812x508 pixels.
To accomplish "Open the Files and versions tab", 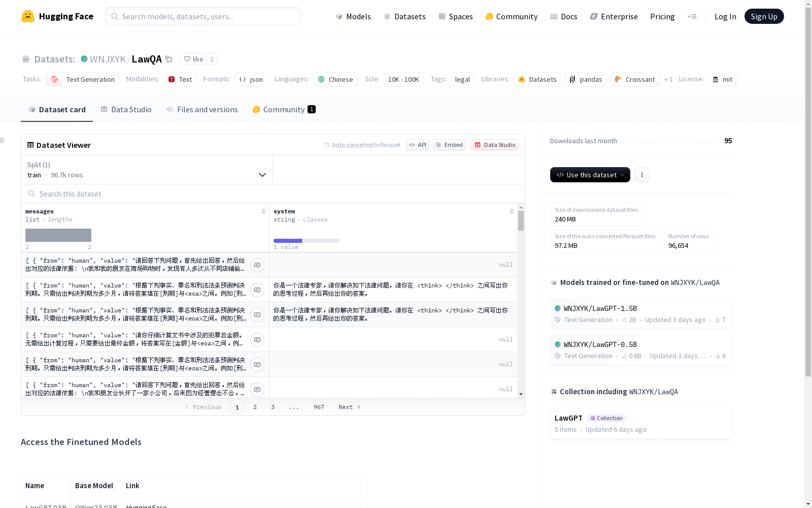I will [x=202, y=109].
